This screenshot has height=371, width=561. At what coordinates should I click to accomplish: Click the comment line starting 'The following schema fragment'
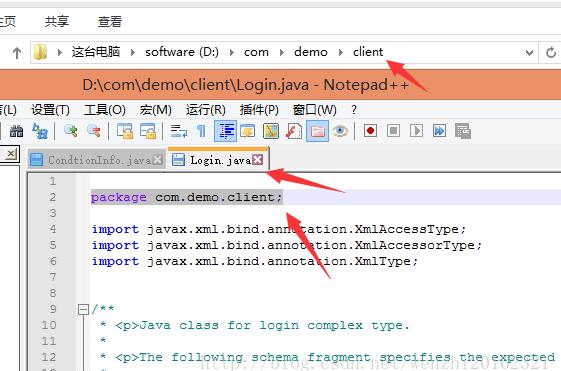point(327,357)
